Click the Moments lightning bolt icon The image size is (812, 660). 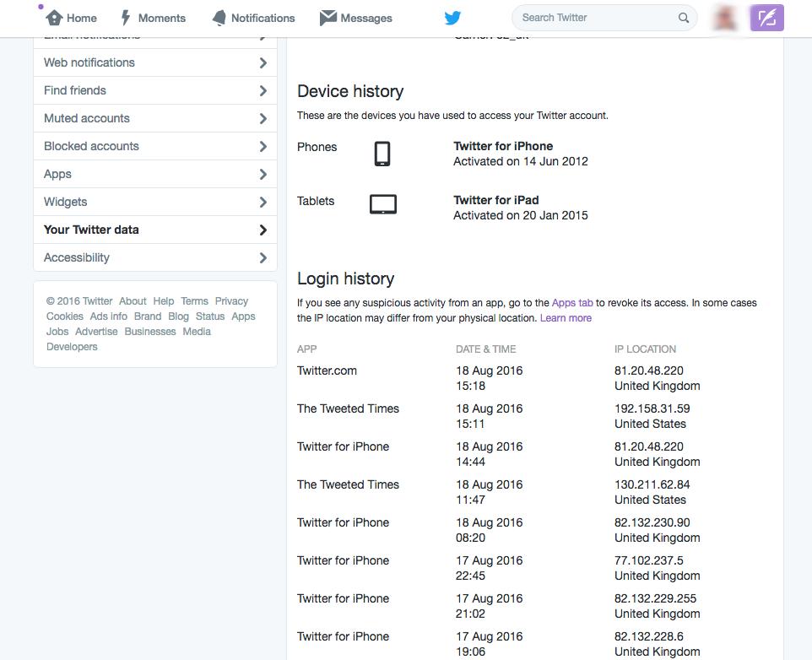point(125,18)
